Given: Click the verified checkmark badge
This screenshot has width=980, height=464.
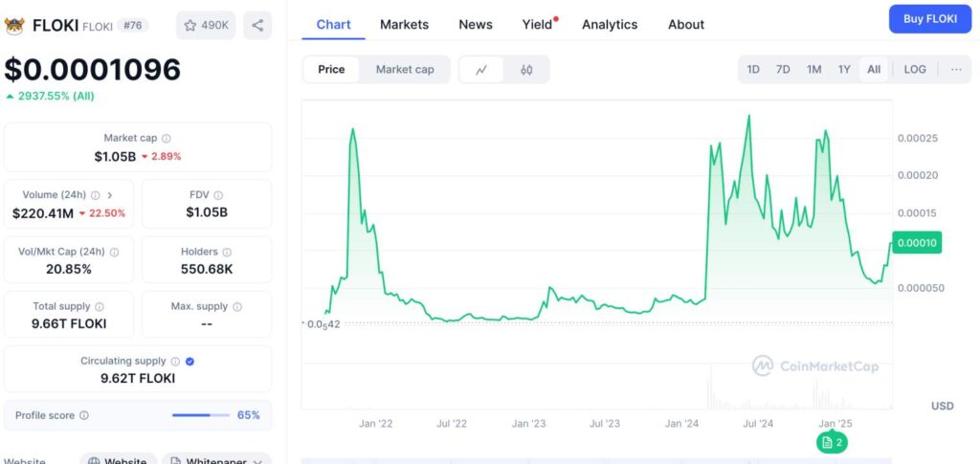Looking at the screenshot, I should pyautogui.click(x=190, y=362).
